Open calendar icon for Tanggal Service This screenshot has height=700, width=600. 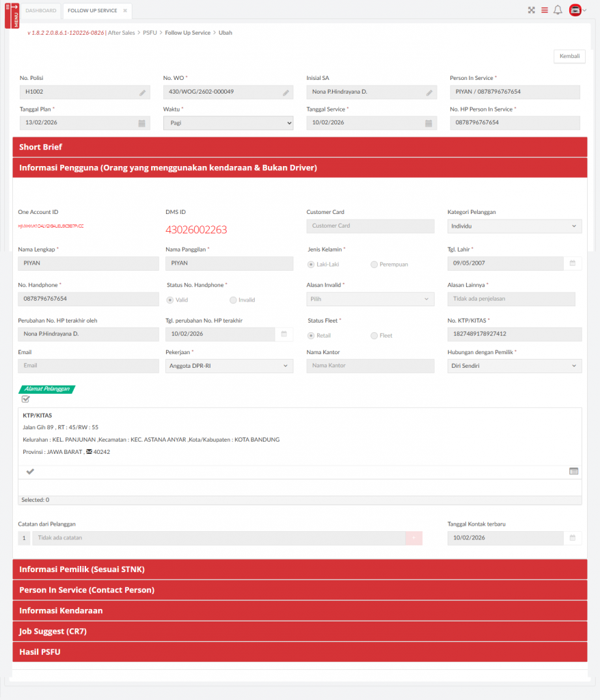428,123
